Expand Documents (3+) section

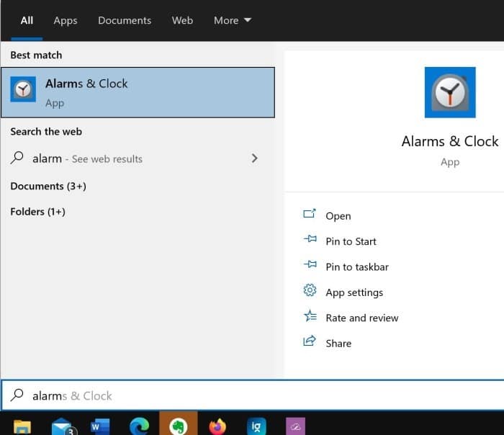[x=48, y=186]
